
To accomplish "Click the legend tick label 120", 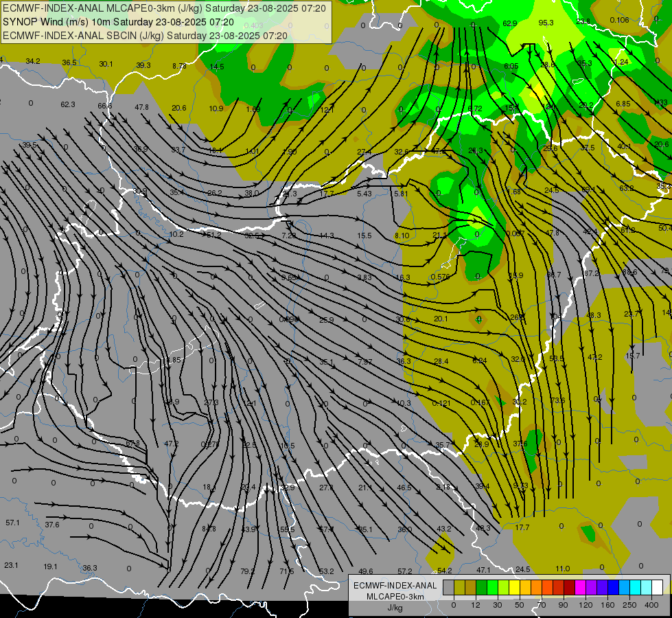I will click(x=586, y=605).
